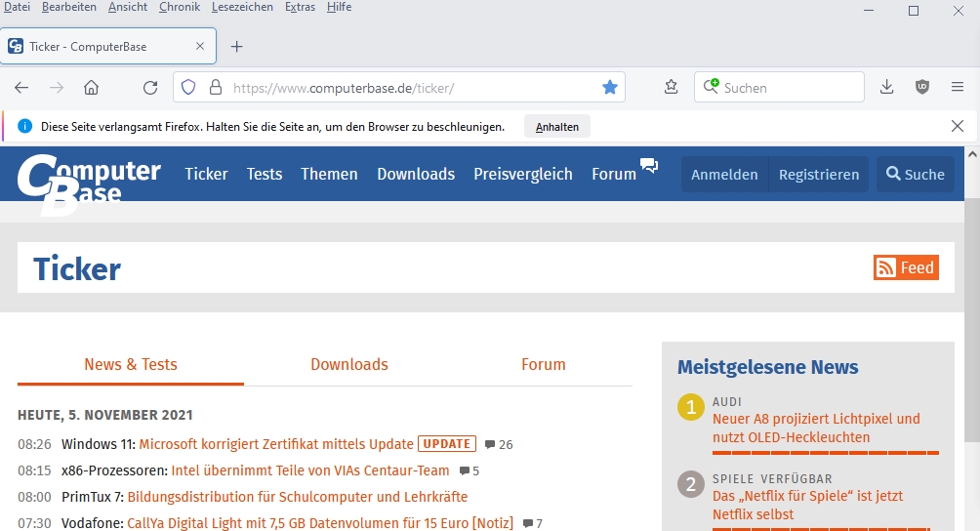Reload the current page
The width and height of the screenshot is (980, 531).
click(x=150, y=88)
